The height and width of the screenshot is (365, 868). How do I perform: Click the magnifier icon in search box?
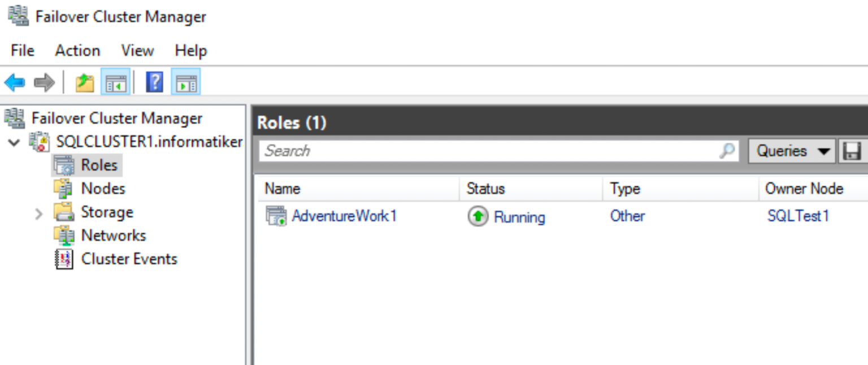click(x=727, y=151)
